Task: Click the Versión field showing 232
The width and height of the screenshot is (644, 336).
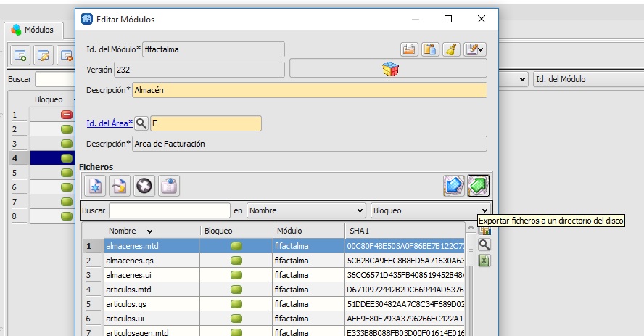Action: coord(199,70)
